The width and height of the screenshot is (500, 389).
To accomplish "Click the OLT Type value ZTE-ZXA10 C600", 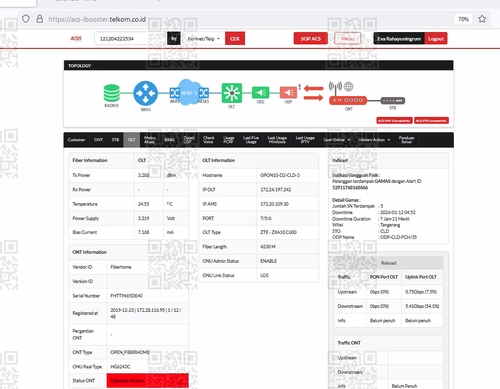I will click(279, 232).
